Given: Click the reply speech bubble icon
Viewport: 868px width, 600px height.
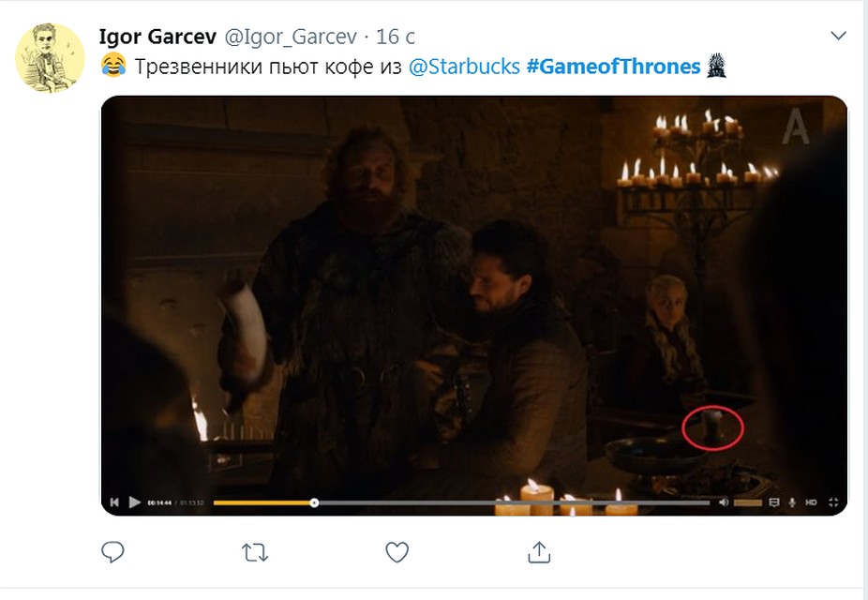Looking at the screenshot, I should point(112,552).
